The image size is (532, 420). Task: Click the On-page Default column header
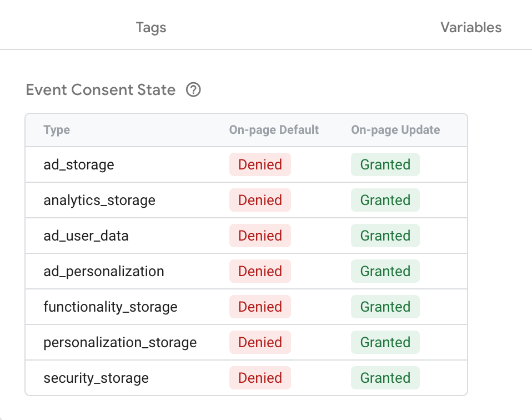point(274,130)
